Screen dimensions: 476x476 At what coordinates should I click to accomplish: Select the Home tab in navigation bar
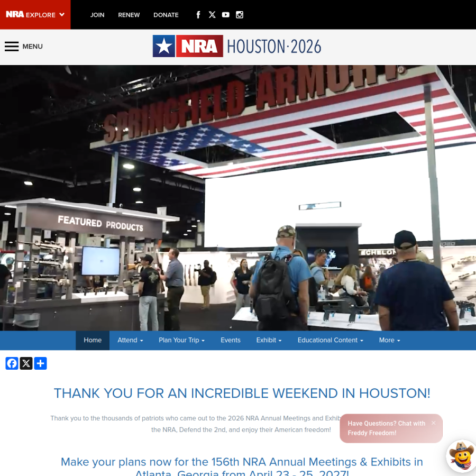pos(93,340)
